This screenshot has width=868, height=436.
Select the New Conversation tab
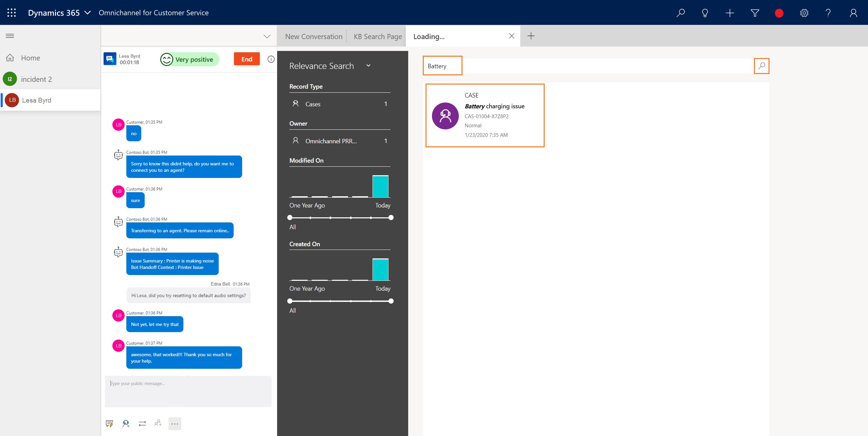click(x=314, y=36)
